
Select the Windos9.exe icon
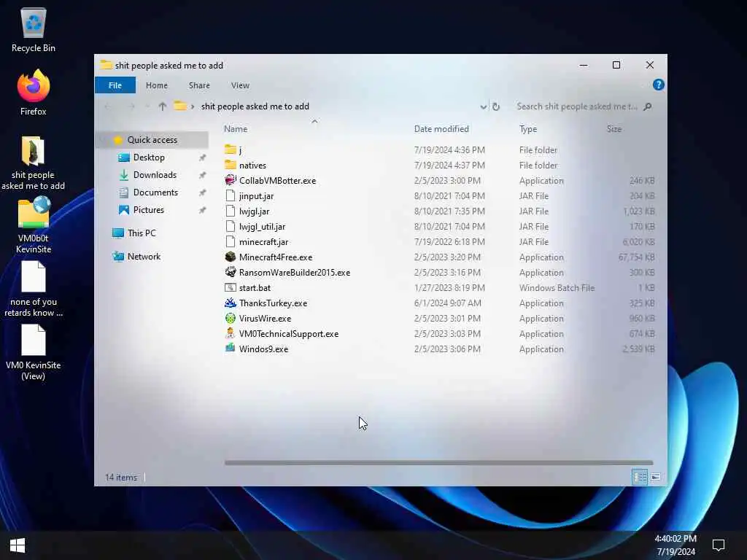coord(230,348)
